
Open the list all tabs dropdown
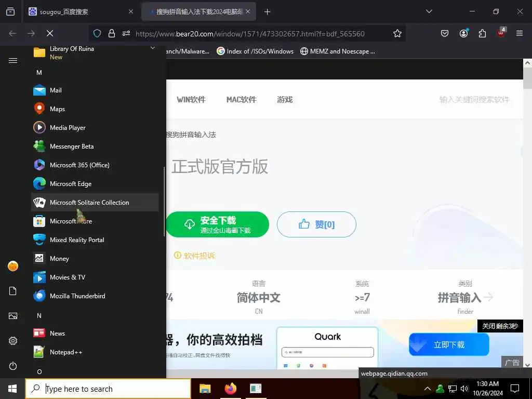[x=429, y=11]
